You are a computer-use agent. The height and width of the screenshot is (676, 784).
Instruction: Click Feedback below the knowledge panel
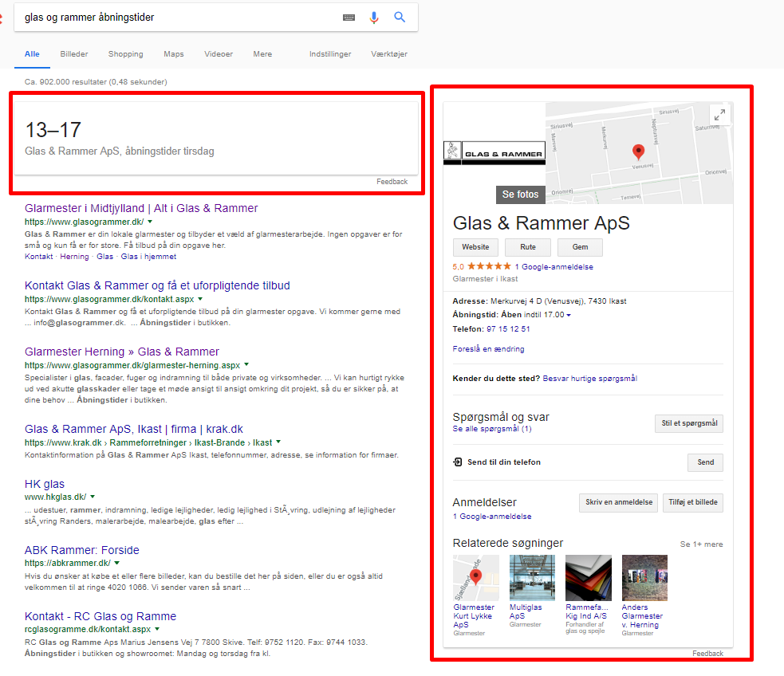[707, 654]
